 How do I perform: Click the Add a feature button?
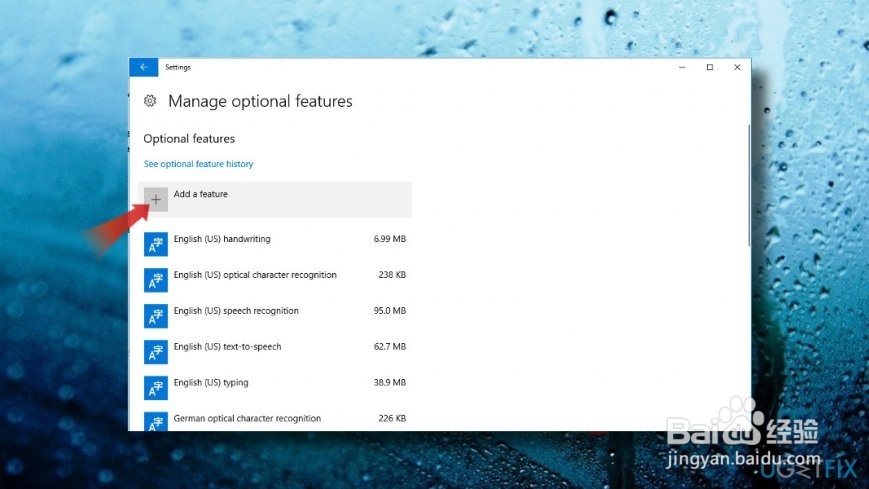275,200
